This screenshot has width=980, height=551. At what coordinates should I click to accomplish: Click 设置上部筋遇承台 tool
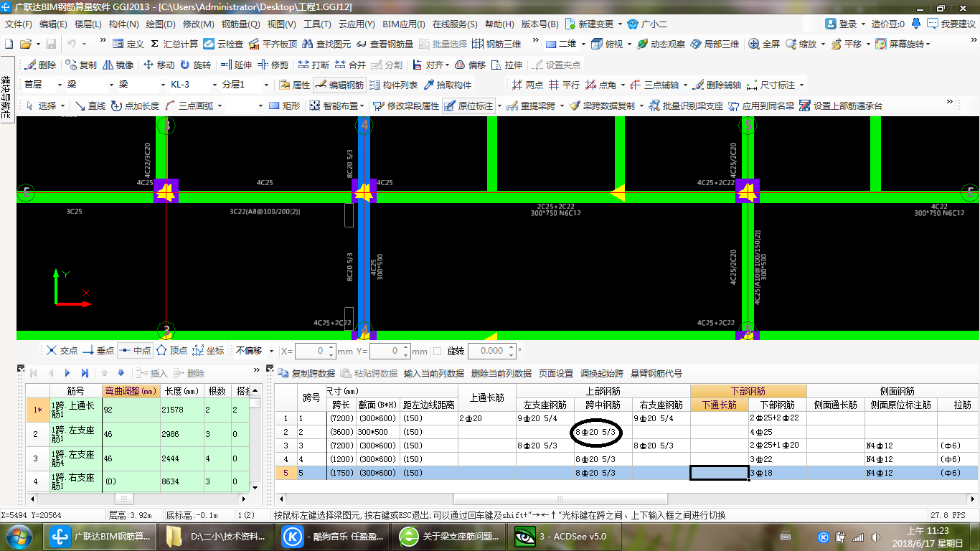[841, 105]
